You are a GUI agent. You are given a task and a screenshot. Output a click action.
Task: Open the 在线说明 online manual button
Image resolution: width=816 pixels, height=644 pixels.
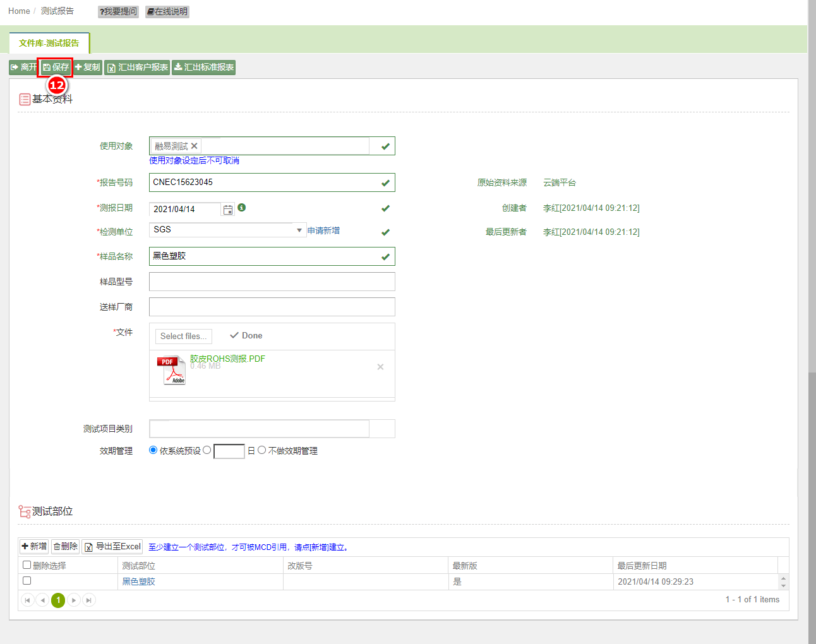click(167, 11)
